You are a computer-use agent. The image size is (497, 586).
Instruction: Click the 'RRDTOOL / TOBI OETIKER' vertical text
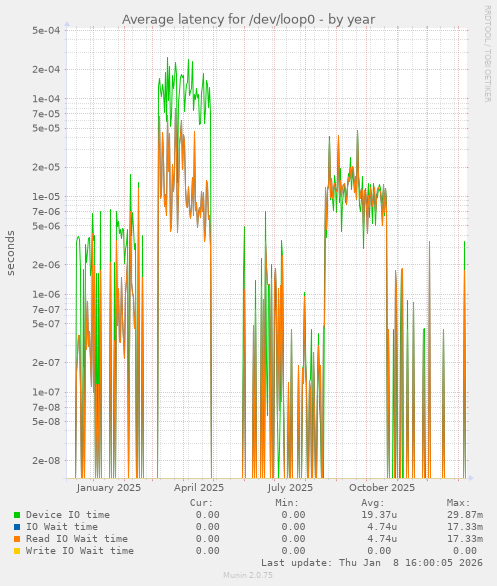(x=487, y=53)
